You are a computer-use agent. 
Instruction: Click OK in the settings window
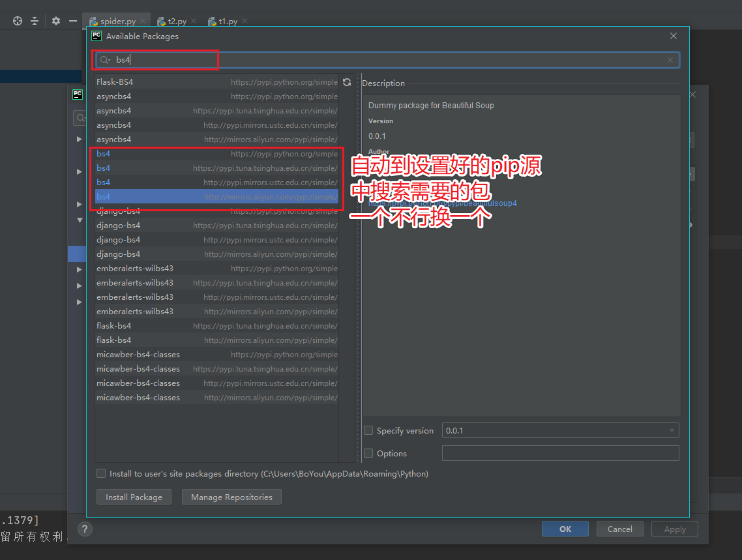tap(565, 529)
